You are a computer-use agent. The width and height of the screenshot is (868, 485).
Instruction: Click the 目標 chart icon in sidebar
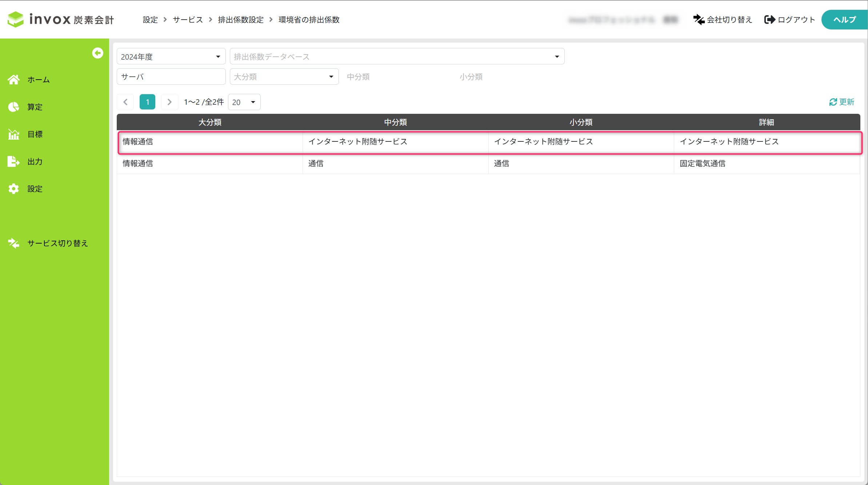(14, 134)
